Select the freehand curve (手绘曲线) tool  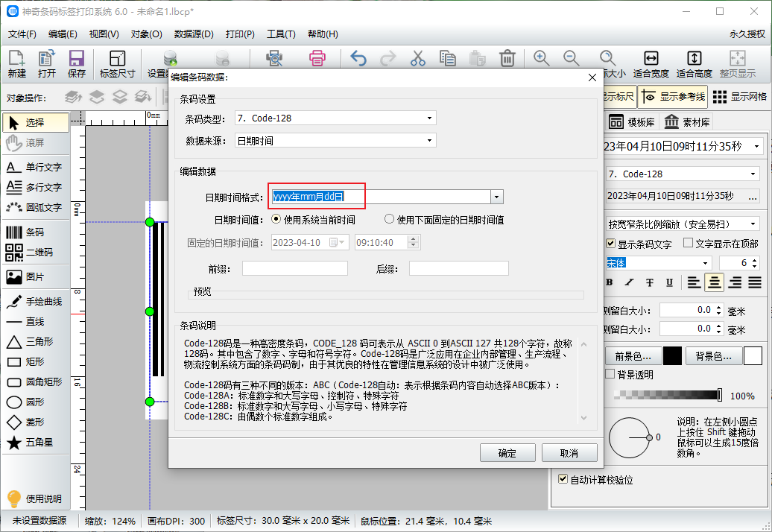pyautogui.click(x=36, y=302)
